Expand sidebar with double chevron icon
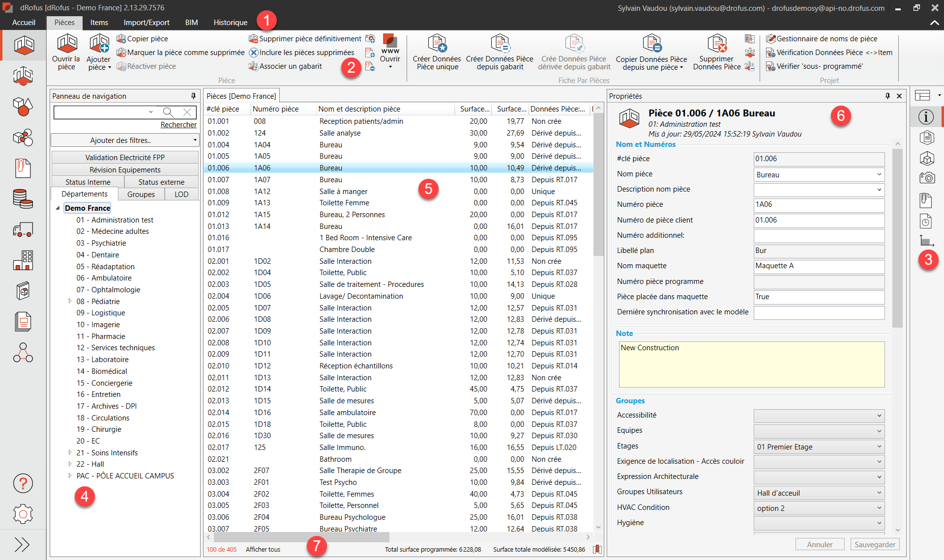Viewport: 944px width, 560px height. point(22,544)
